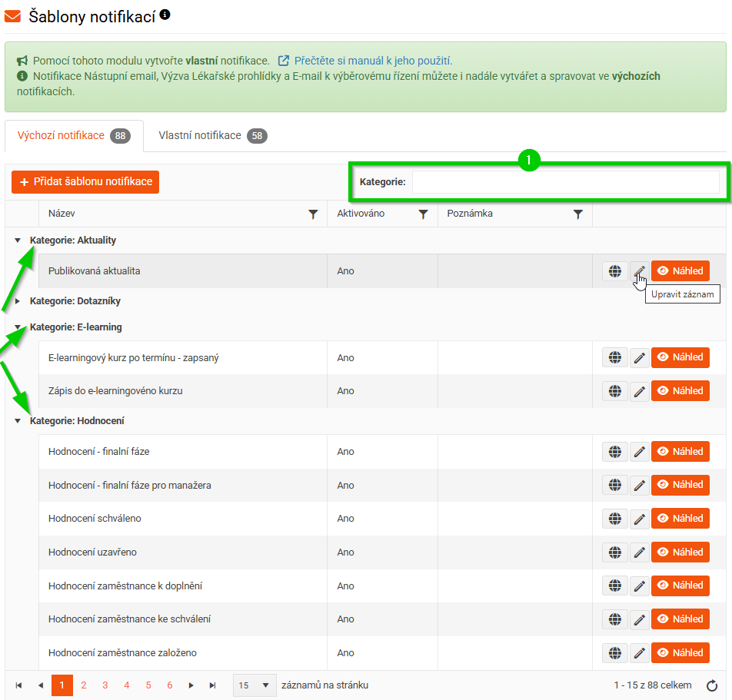Open the Poznámka column filter icon
Screen dimensions: 732x700
[x=578, y=214]
